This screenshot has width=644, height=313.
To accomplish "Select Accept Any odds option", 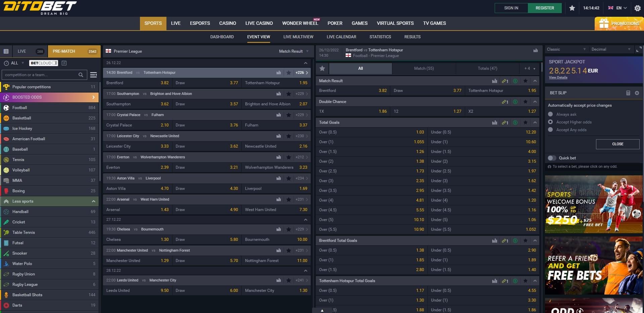I will point(550,130).
